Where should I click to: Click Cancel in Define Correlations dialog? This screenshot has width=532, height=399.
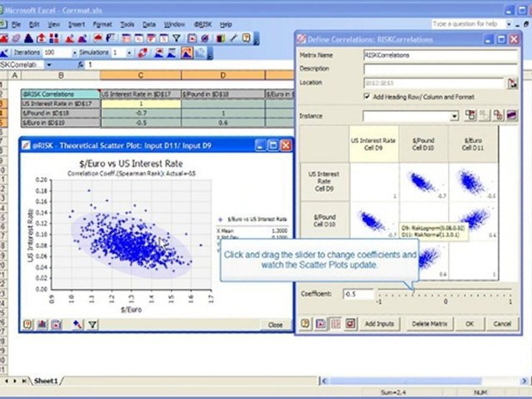(502, 324)
